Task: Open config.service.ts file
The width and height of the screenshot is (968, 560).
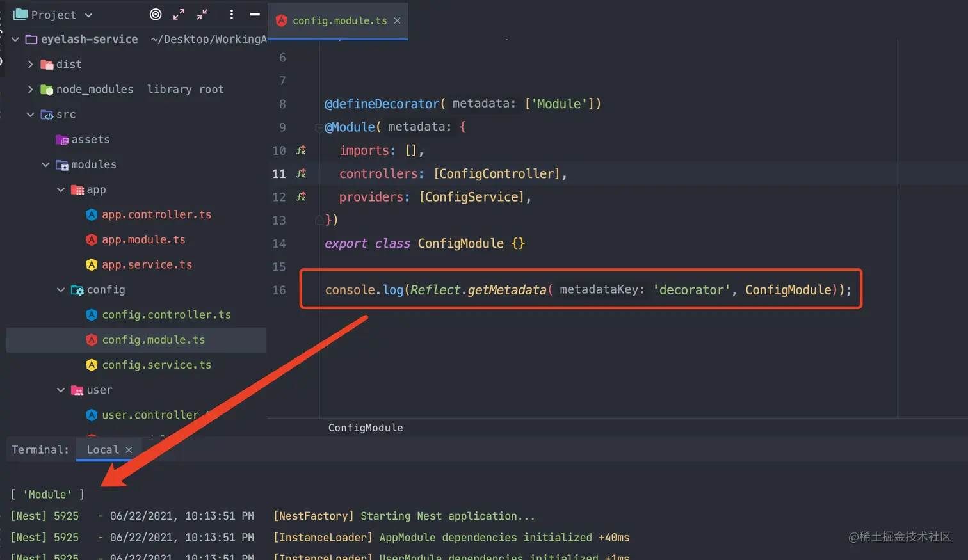Action: (156, 365)
